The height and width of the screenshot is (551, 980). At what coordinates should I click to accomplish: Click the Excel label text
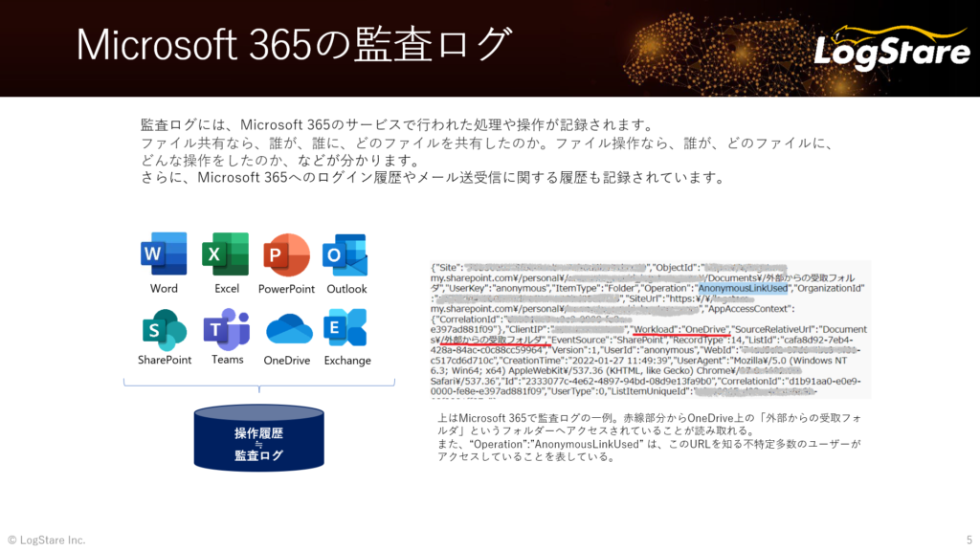226,289
